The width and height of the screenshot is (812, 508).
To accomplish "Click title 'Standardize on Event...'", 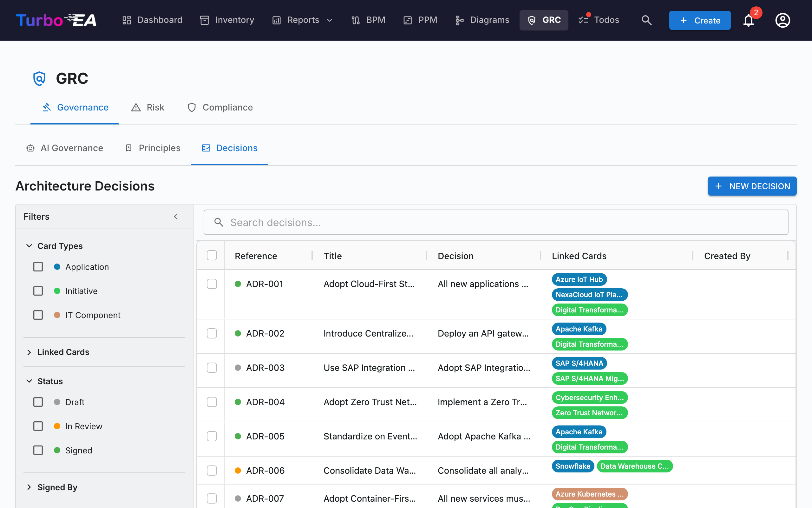I will [x=370, y=436].
